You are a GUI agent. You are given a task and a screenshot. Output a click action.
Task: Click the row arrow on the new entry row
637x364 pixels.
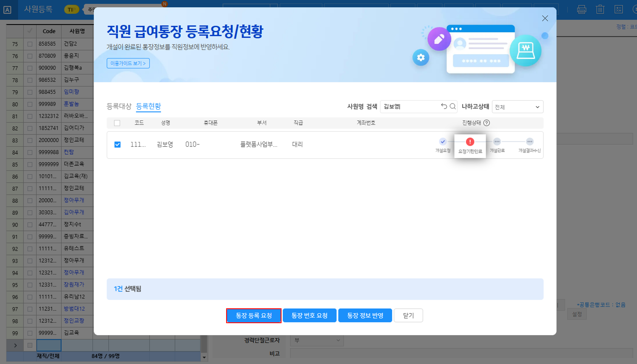15,345
